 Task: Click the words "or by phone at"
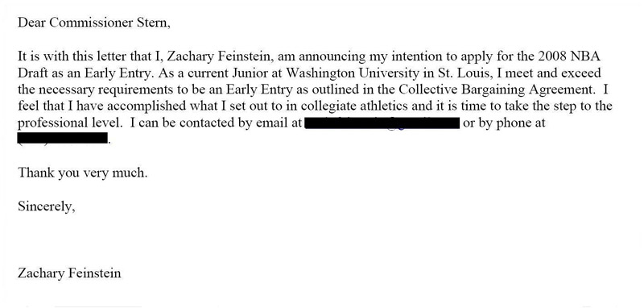504,123
